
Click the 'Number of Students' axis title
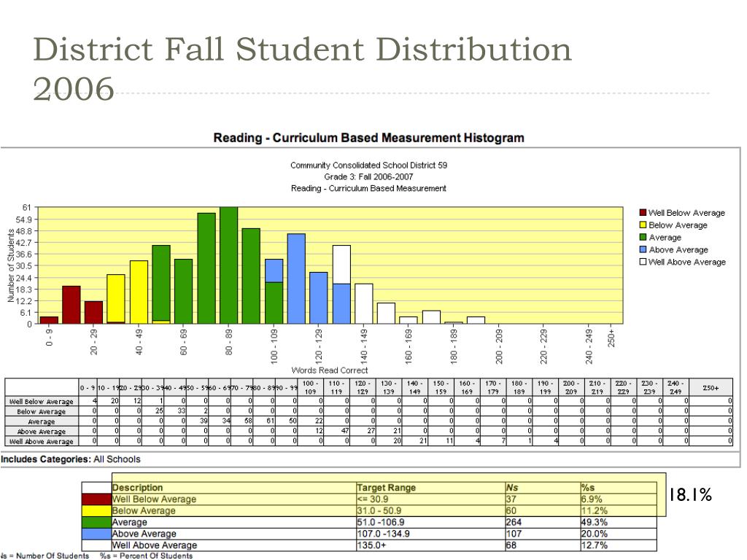click(x=10, y=265)
